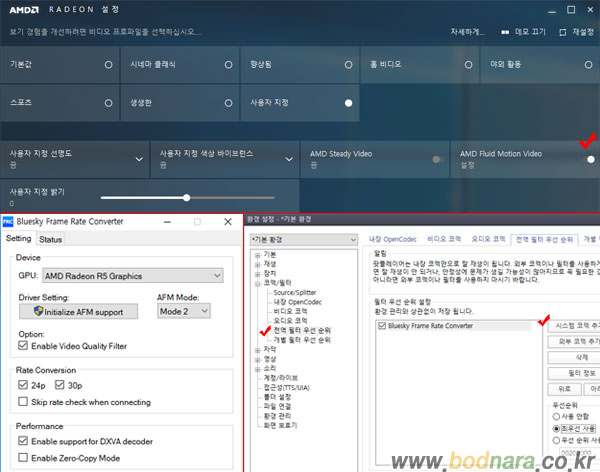Click the 자세하게 link in Radeon Settings
The height and width of the screenshot is (472, 600).
(x=467, y=32)
